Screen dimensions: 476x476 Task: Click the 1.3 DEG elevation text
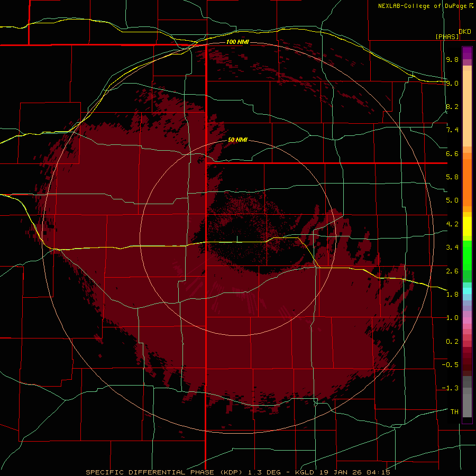[264, 472]
